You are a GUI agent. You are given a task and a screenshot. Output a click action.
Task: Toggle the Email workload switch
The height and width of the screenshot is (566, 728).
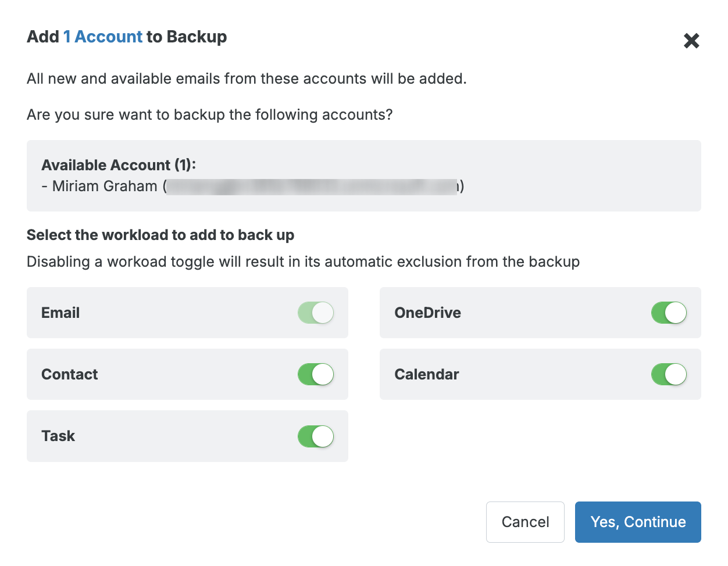click(316, 313)
